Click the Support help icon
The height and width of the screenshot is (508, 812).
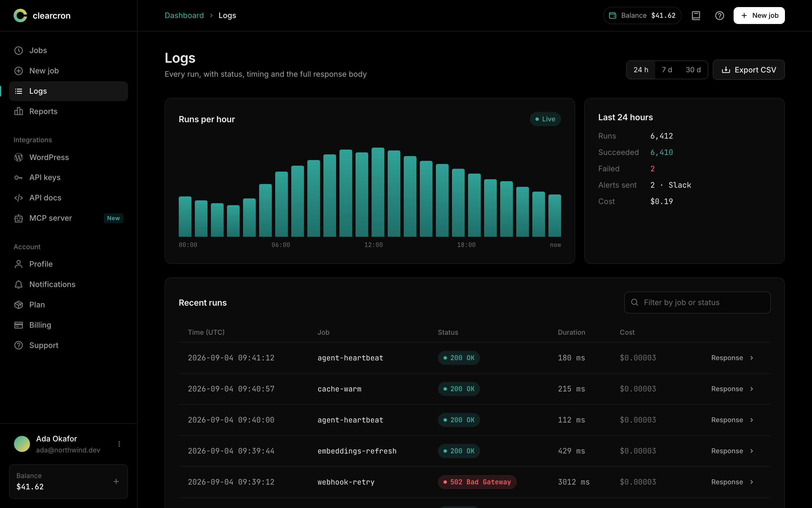point(18,345)
